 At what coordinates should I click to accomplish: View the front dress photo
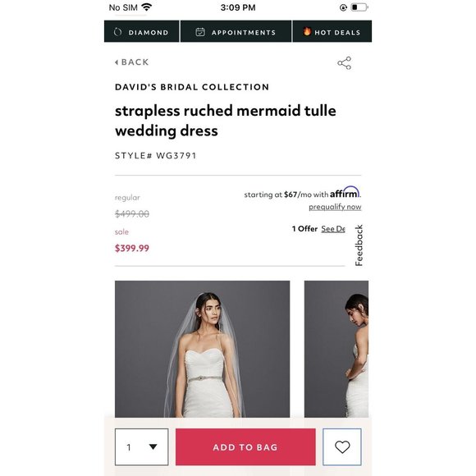pos(202,349)
